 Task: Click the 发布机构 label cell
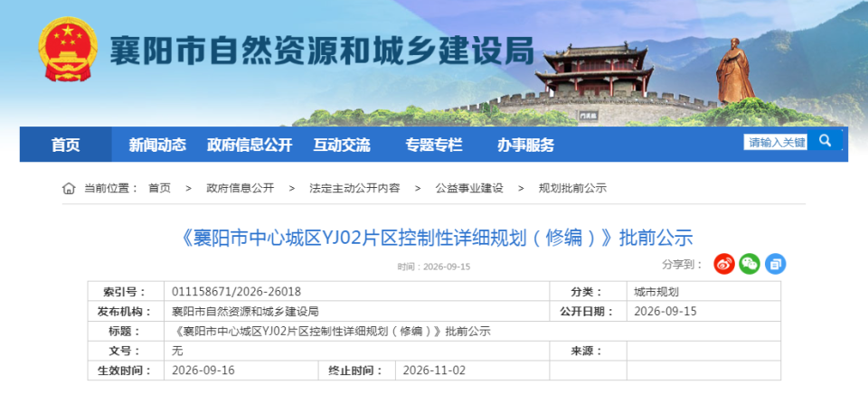coord(126,312)
